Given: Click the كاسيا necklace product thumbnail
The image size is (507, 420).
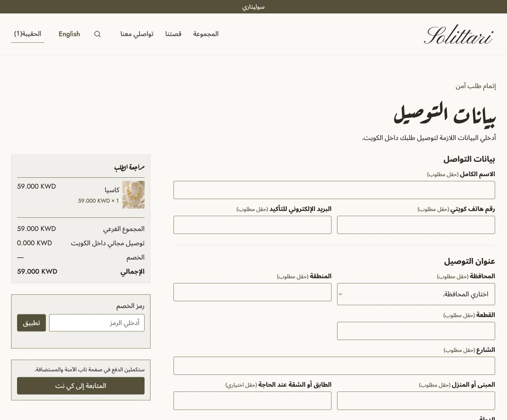Looking at the screenshot, I should click(x=133, y=195).
